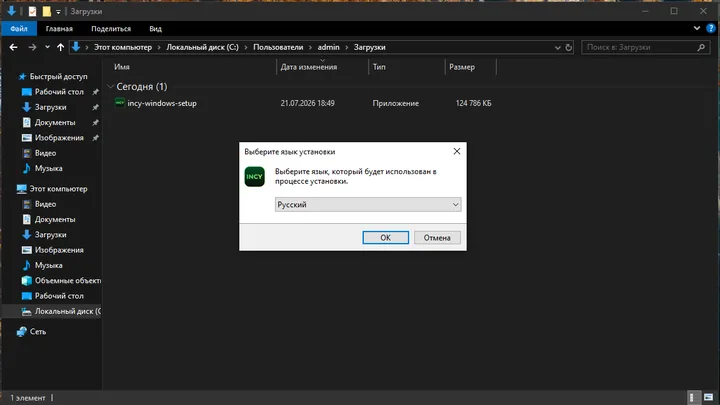Click the INCY installer logo icon

pos(254,176)
